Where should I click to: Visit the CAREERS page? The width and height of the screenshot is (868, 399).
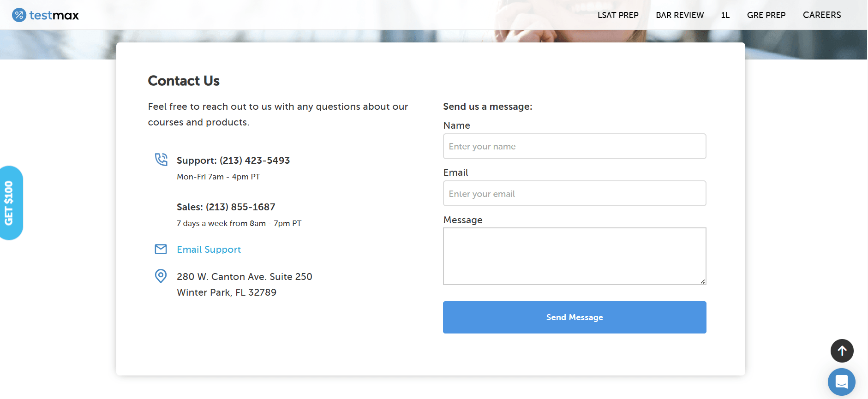pyautogui.click(x=822, y=15)
